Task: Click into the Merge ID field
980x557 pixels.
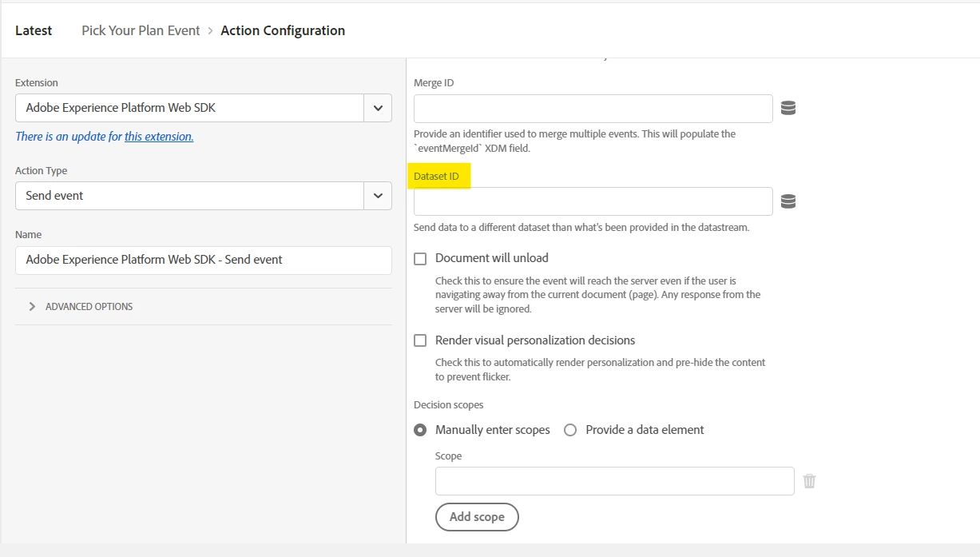Action: pyautogui.click(x=593, y=109)
